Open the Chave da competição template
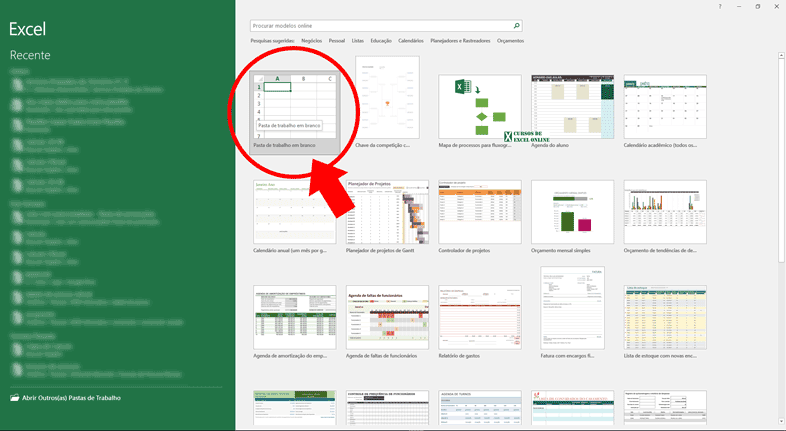Image resolution: width=786 pixels, height=431 pixels. tap(387, 102)
